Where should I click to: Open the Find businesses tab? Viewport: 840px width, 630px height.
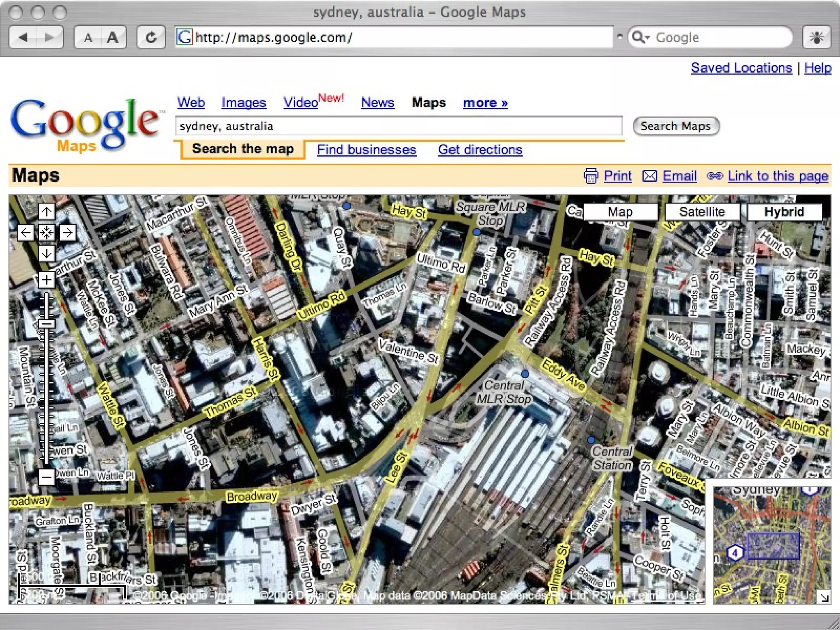pos(366,150)
